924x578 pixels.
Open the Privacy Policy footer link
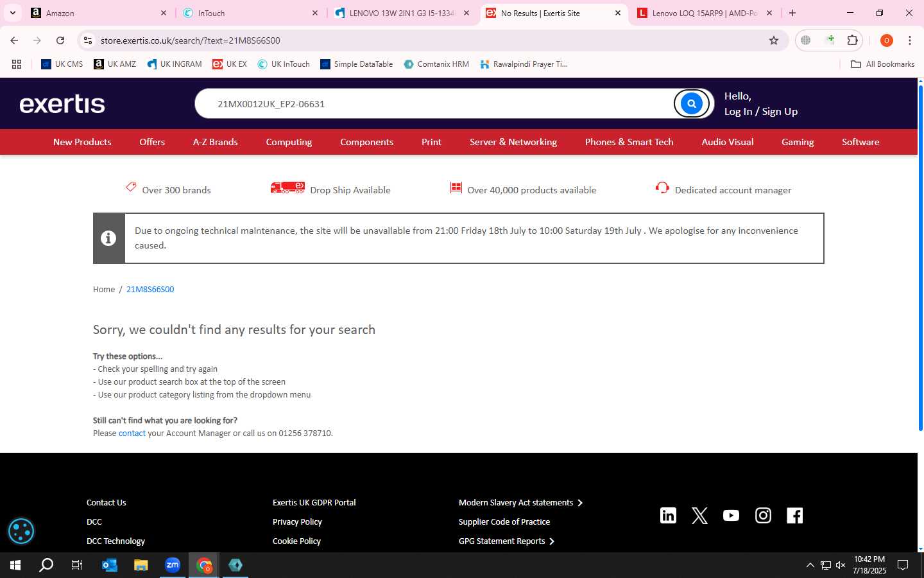click(297, 522)
